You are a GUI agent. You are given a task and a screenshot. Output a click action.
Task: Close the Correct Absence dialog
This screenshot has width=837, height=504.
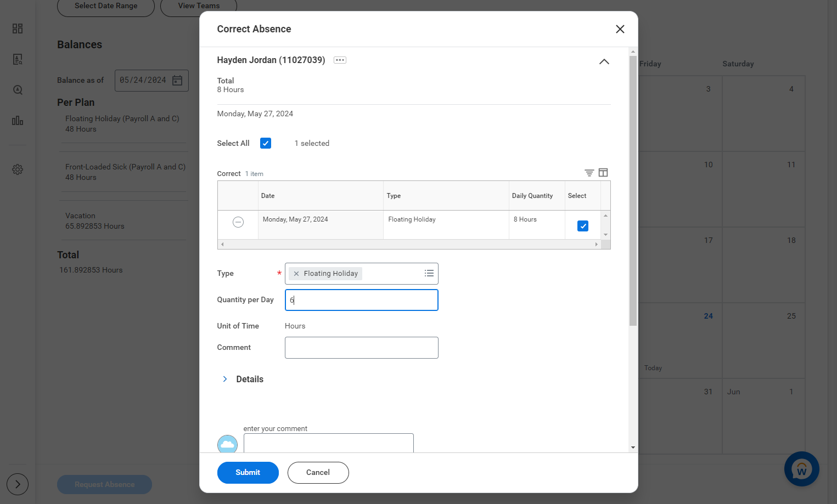tap(620, 29)
